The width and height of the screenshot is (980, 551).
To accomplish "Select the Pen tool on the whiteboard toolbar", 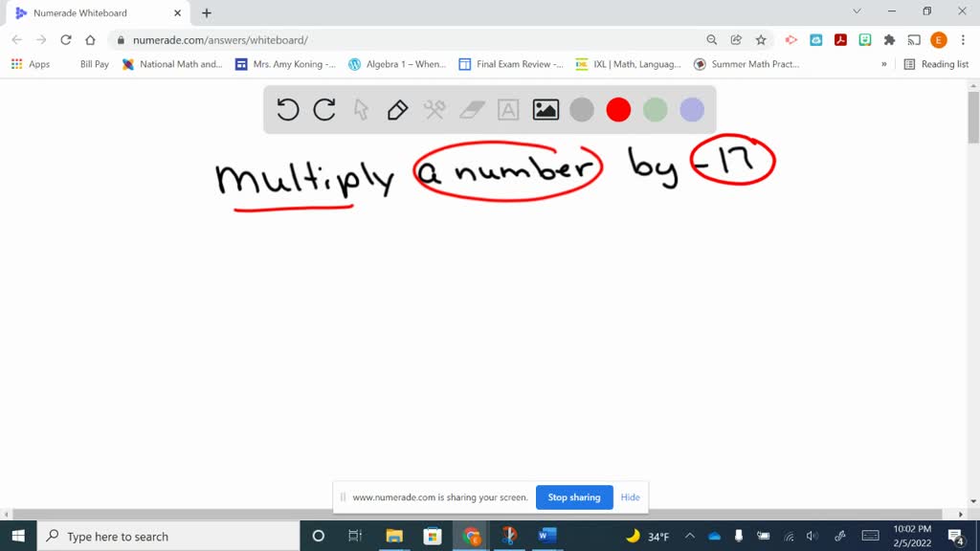I will tap(396, 109).
